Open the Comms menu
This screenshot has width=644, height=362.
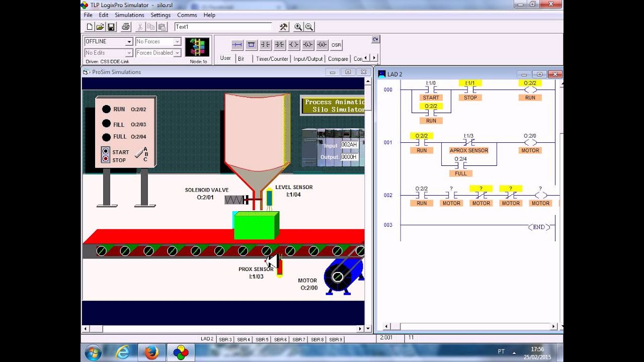coord(187,15)
